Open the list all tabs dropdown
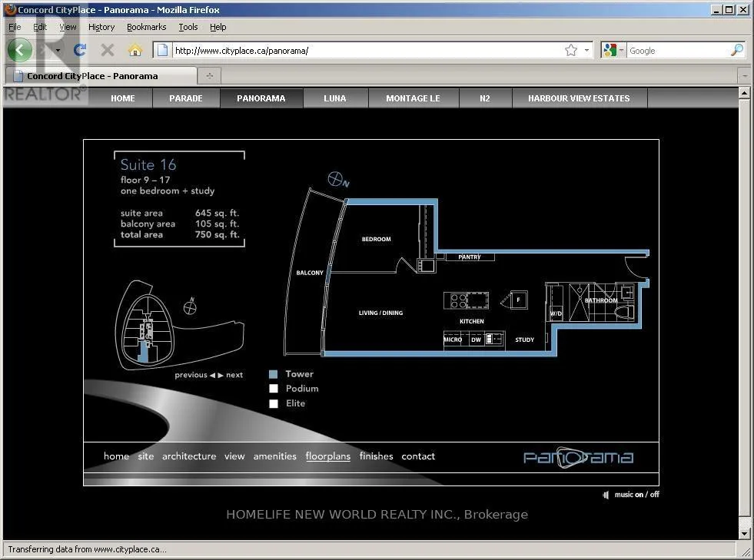Viewport: 754px width, 560px height. pos(743,75)
